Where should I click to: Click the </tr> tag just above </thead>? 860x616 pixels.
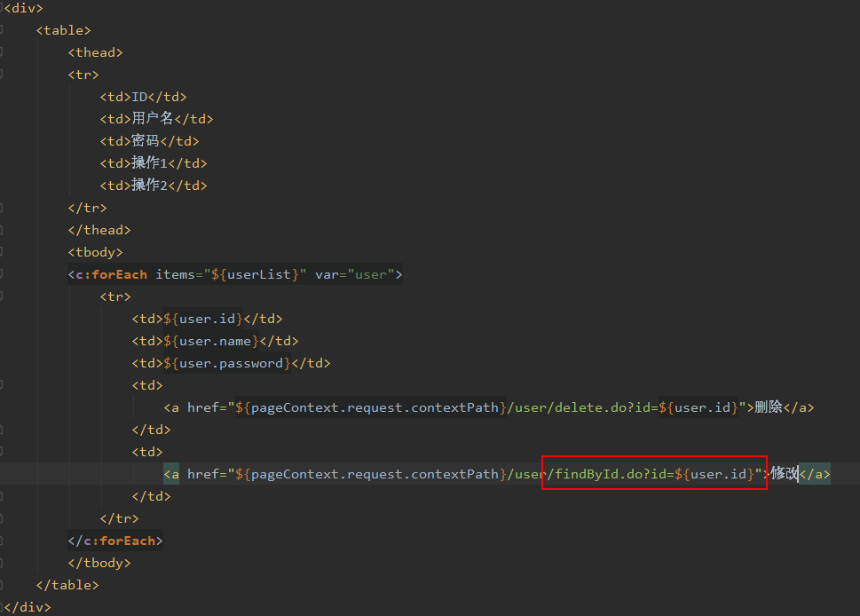click(x=87, y=208)
